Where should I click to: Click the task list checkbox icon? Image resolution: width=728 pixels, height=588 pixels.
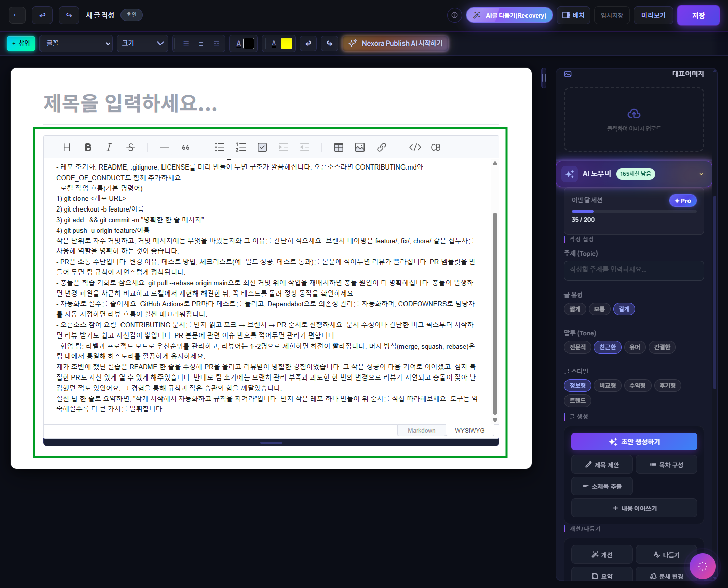click(262, 147)
